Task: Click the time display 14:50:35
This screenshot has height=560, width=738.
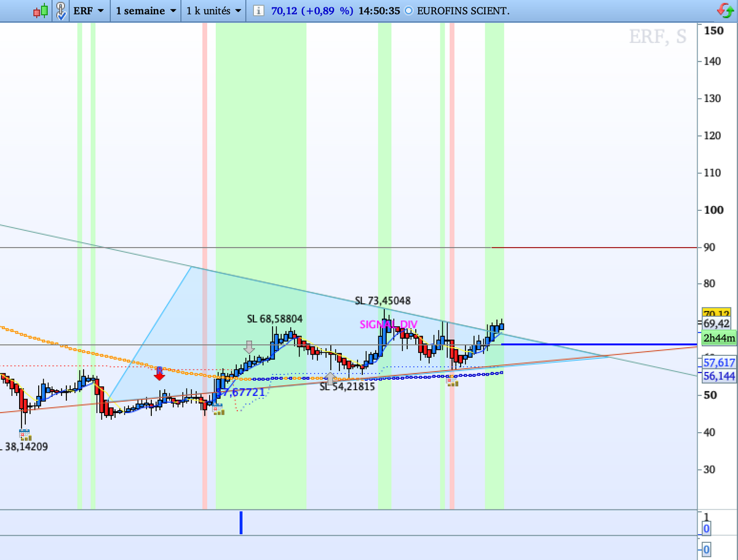Action: 380,11
